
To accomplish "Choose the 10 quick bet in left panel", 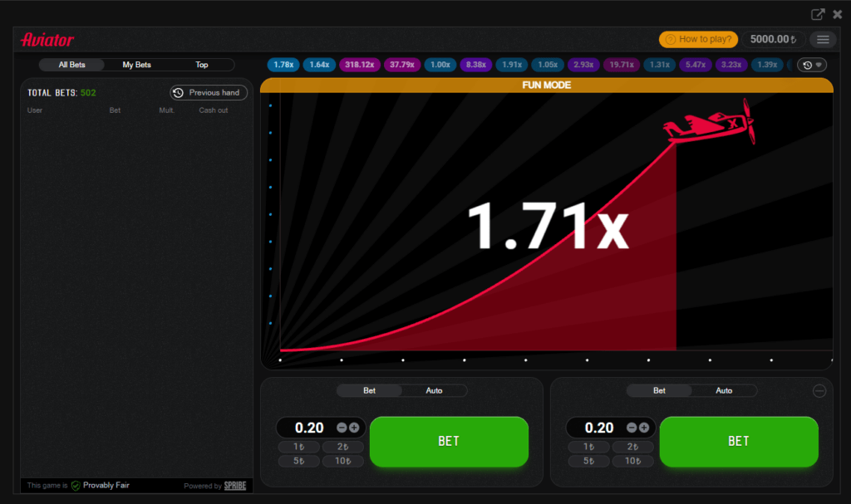I will 342,461.
